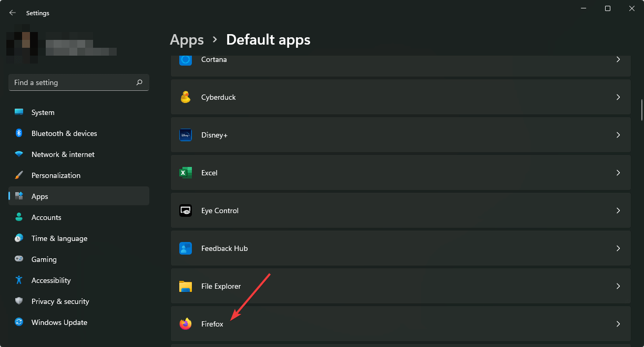Expand the Disney+ row chevron
This screenshot has height=347, width=644.
(x=618, y=135)
